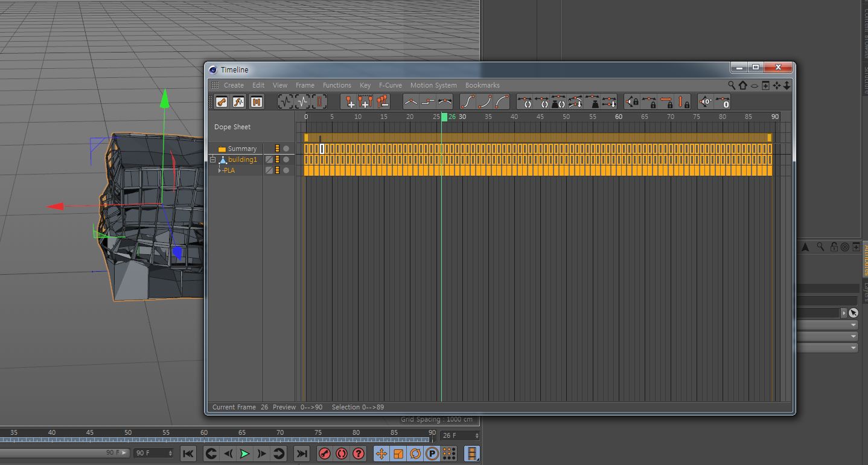Switch Timeline to F-Curve mode icon
Viewport: 868px width, 465px height.
[x=239, y=102]
